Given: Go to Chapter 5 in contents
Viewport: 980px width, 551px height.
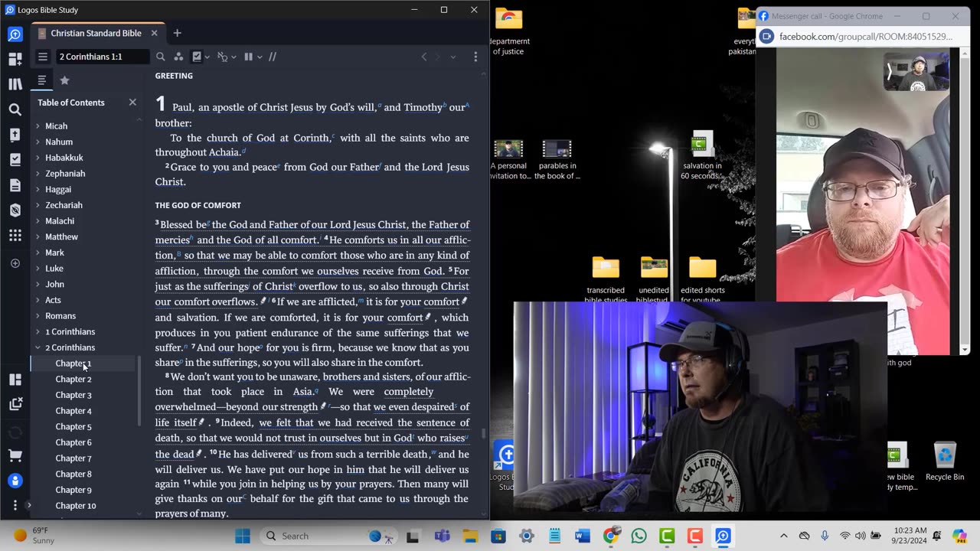Looking at the screenshot, I should (x=73, y=427).
